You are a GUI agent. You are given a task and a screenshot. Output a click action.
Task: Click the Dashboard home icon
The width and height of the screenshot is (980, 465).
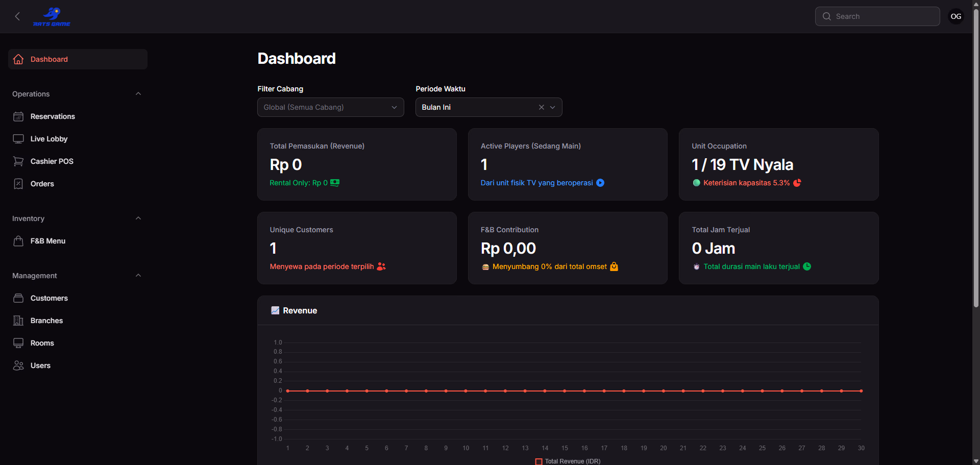[18, 59]
